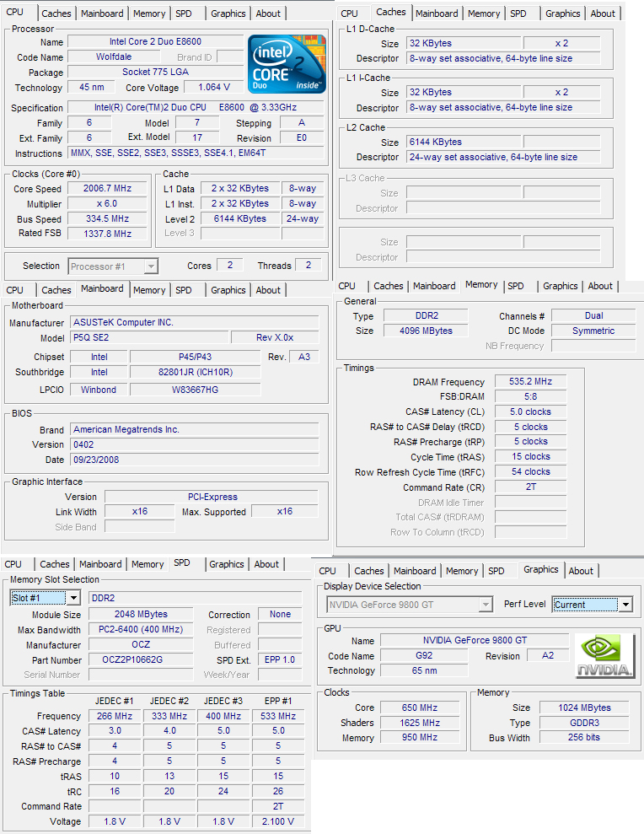
Task: Click the 1024 MBytes GPU memory size
Action: (584, 708)
